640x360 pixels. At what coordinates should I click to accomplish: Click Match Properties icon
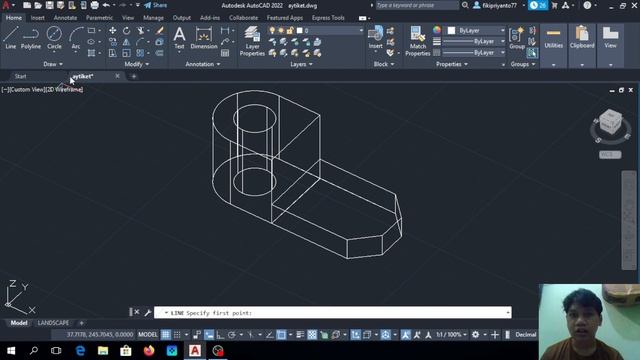tap(418, 41)
